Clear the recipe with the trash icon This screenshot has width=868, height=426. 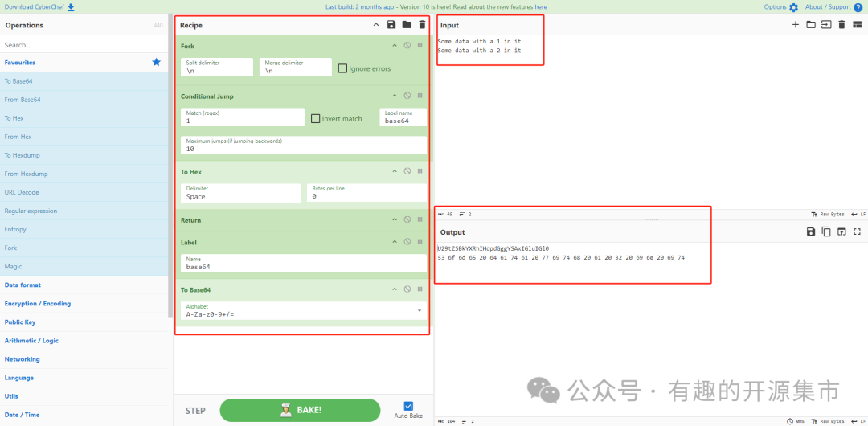click(x=422, y=25)
